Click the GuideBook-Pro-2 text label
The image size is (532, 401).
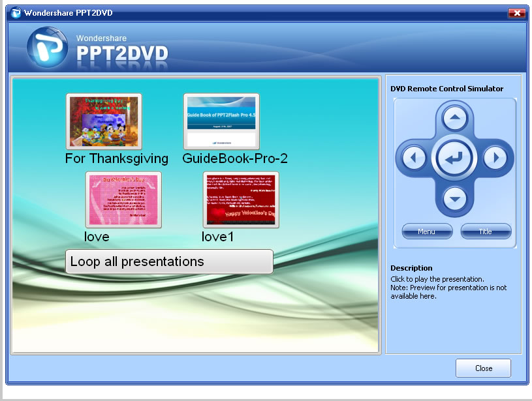[x=235, y=158]
